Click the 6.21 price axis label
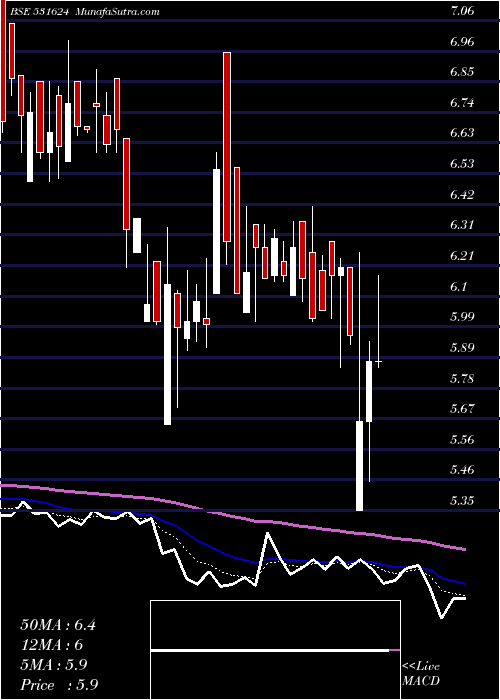This screenshot has width=500, height=700. [462, 256]
